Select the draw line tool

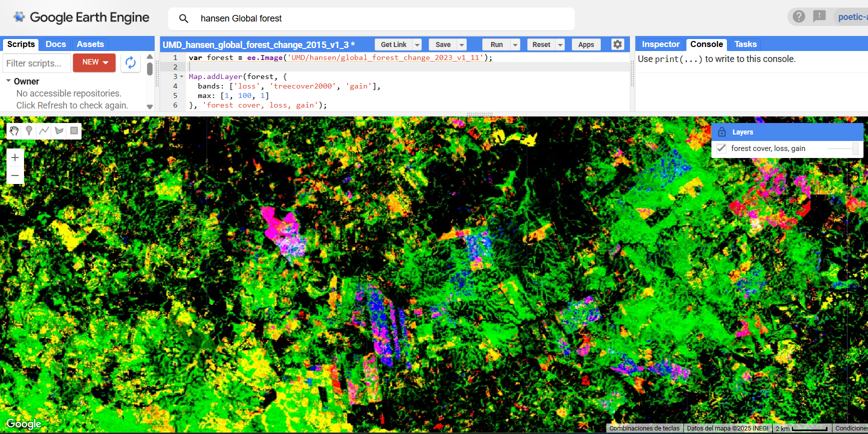click(44, 131)
